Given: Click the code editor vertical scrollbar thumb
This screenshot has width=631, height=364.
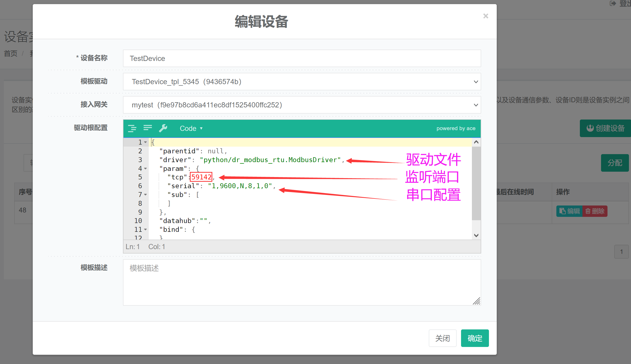Looking at the screenshot, I should 476,183.
